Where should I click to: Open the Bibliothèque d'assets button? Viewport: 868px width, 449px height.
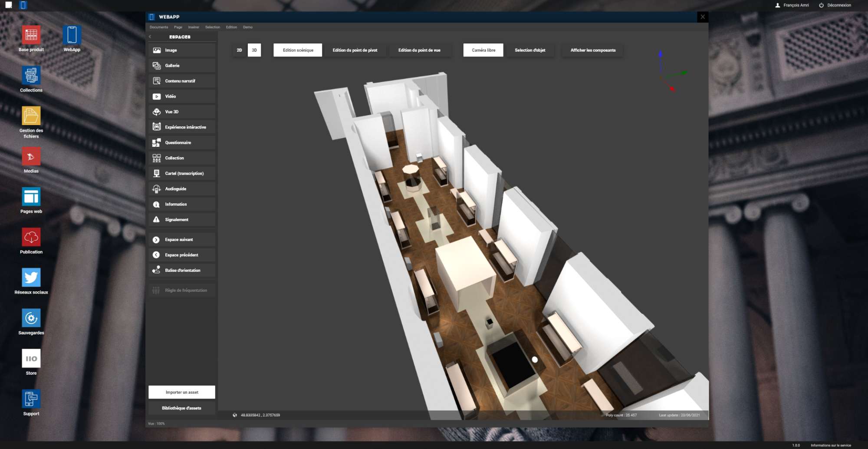coord(181,408)
